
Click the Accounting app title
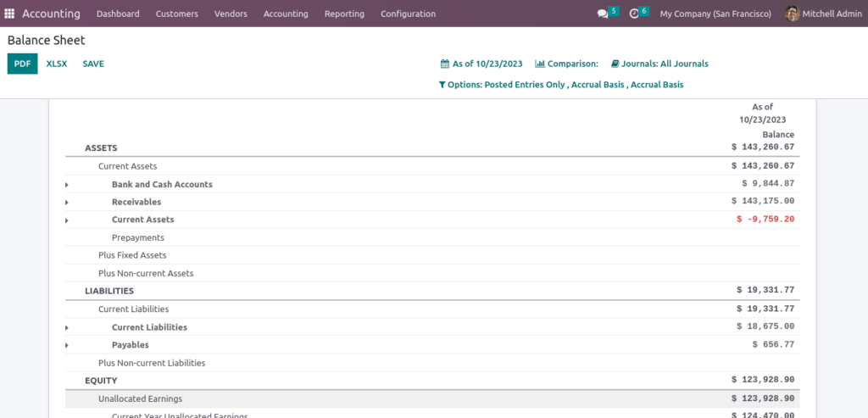coord(51,14)
